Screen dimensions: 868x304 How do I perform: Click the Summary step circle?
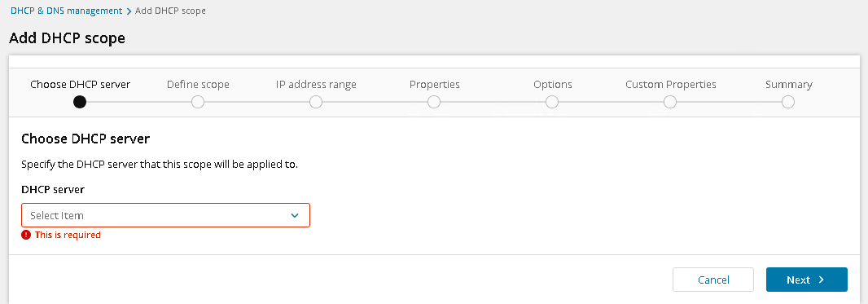pos(788,103)
